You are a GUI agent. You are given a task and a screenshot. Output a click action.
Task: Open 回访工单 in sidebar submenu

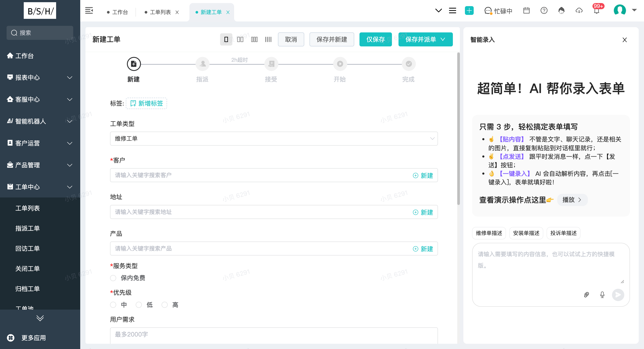(x=27, y=249)
